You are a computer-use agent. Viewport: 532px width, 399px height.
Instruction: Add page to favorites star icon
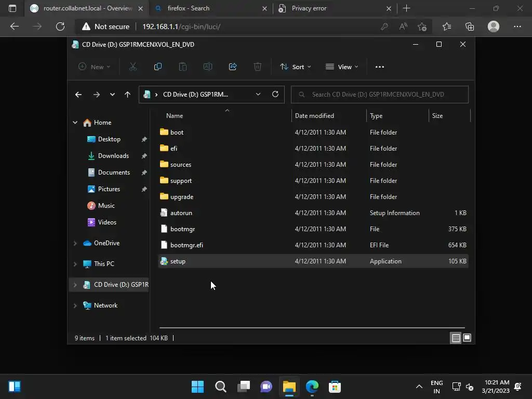pyautogui.click(x=422, y=26)
